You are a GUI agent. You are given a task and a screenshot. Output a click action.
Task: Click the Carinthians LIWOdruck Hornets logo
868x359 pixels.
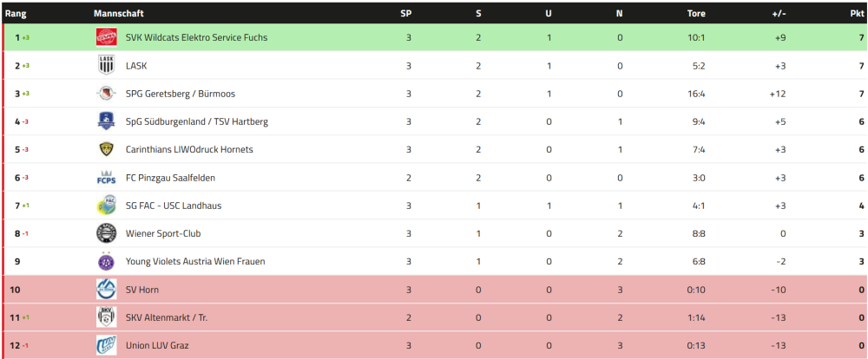106,149
